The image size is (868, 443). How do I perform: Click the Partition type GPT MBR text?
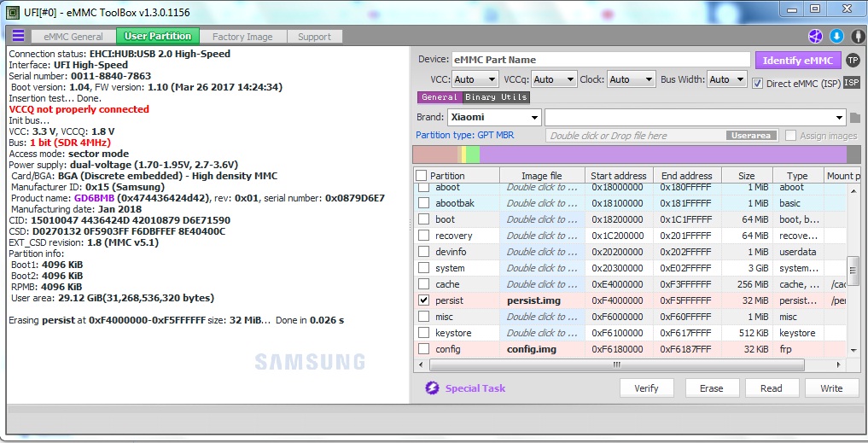coord(464,135)
